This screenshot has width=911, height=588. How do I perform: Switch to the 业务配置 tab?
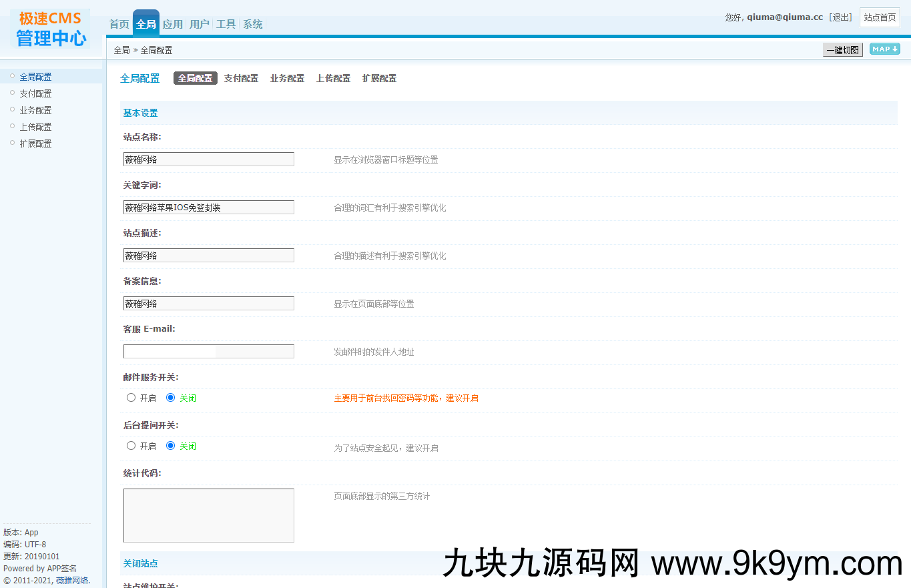click(287, 78)
